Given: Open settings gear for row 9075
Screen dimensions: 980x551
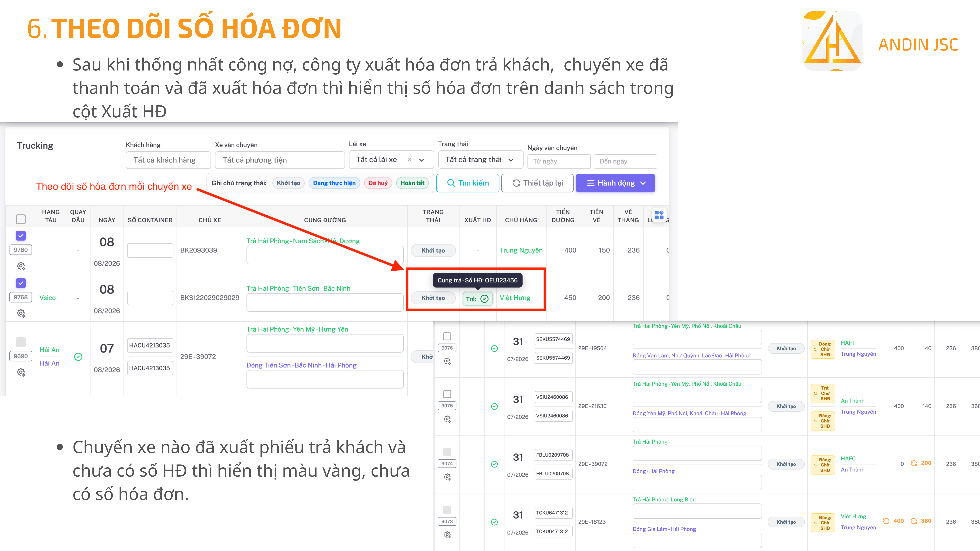Looking at the screenshot, I should point(447,419).
